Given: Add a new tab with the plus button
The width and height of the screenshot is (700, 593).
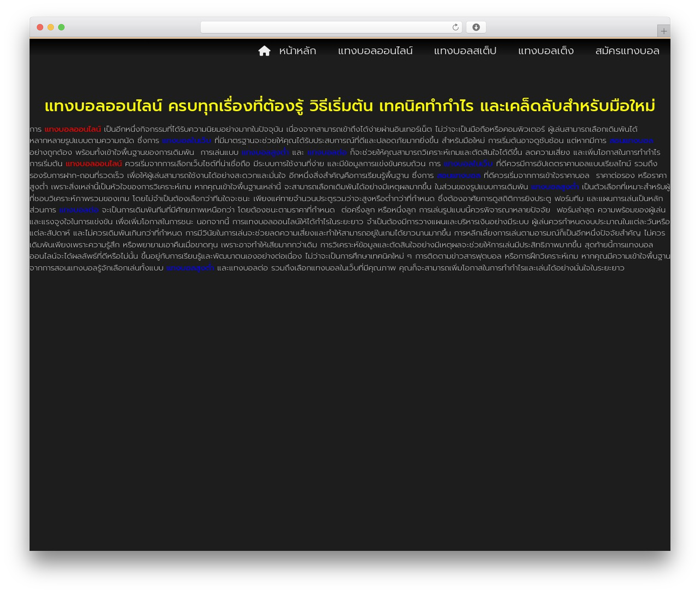Looking at the screenshot, I should (663, 31).
